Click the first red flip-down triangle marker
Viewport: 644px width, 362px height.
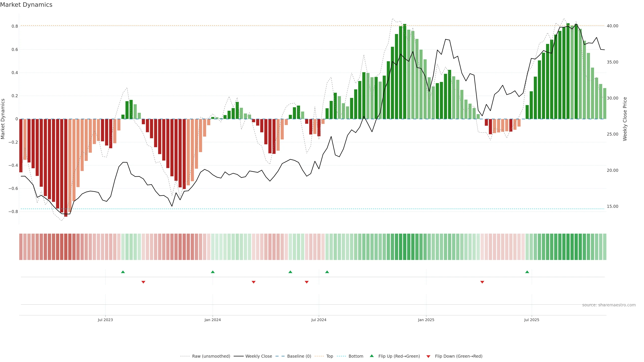[143, 282]
